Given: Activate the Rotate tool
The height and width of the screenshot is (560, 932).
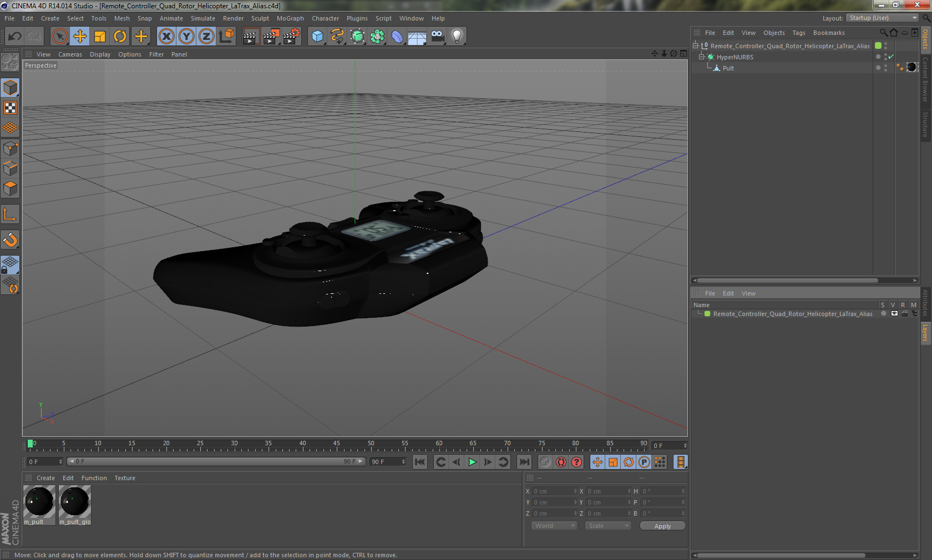Looking at the screenshot, I should 120,37.
